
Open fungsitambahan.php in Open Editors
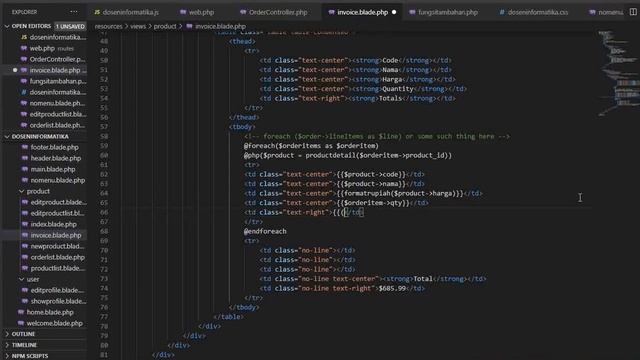[x=53, y=81]
